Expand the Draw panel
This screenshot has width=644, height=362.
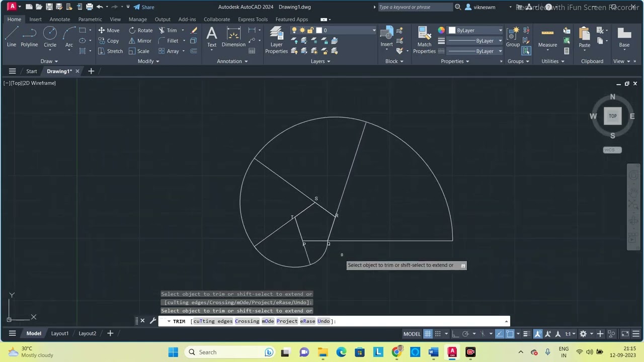(49, 61)
